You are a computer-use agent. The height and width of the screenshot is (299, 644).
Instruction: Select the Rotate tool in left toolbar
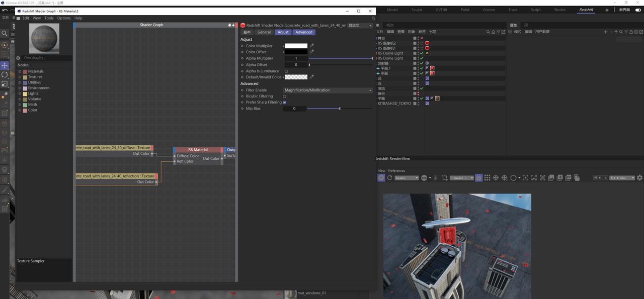click(x=5, y=74)
